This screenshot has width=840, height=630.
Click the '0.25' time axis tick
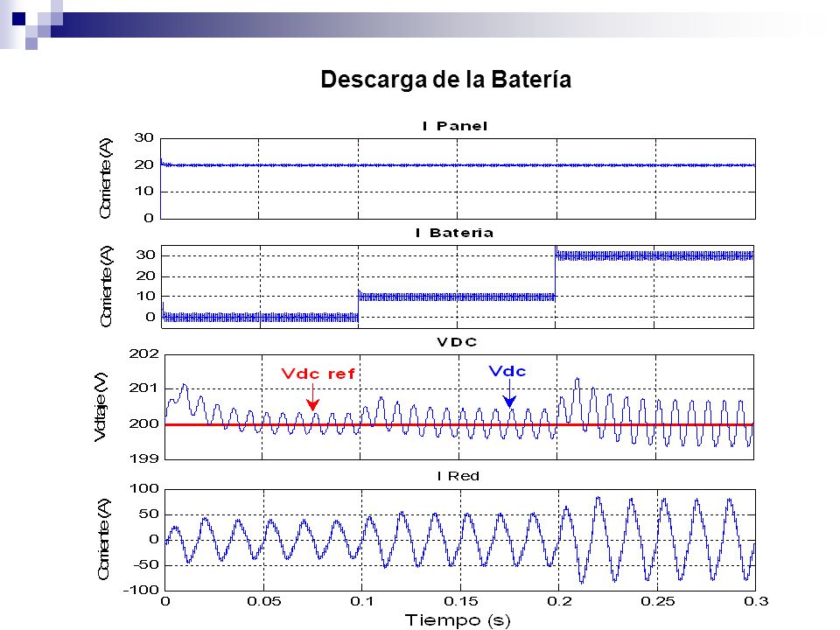click(x=657, y=602)
